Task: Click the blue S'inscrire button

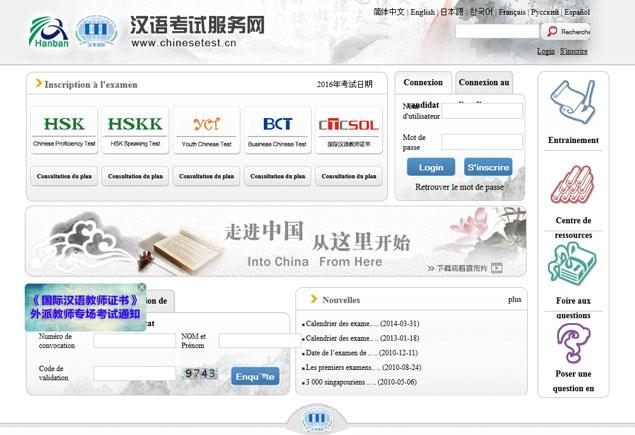Action: point(488,167)
